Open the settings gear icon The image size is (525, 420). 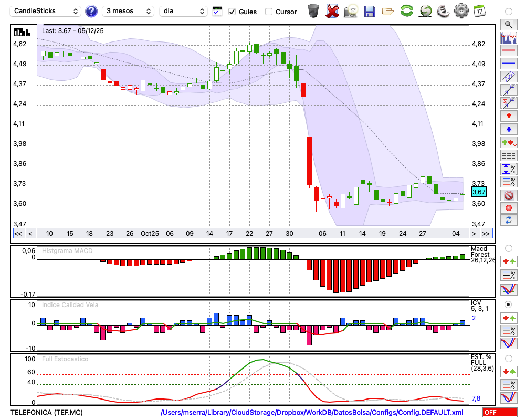pos(461,11)
